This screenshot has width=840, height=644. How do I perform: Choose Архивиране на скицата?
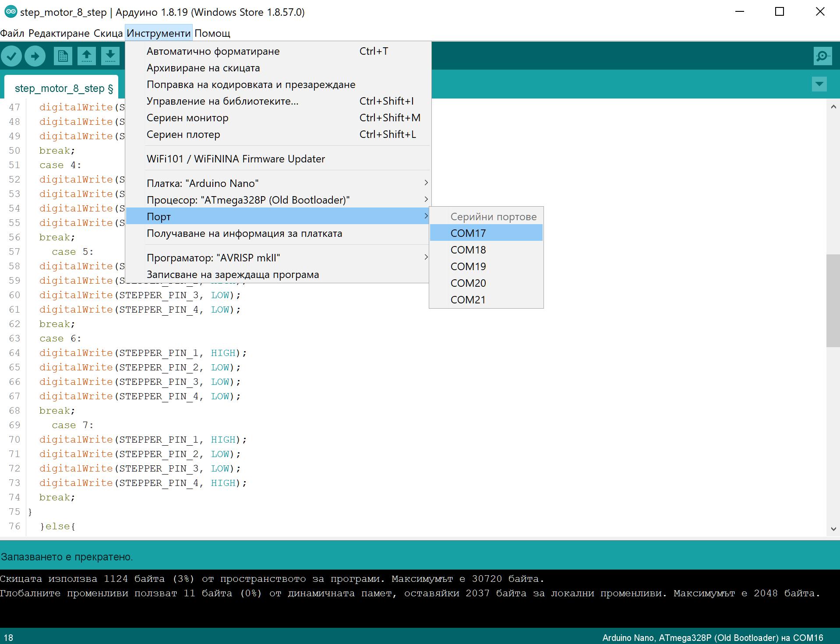[277, 68]
